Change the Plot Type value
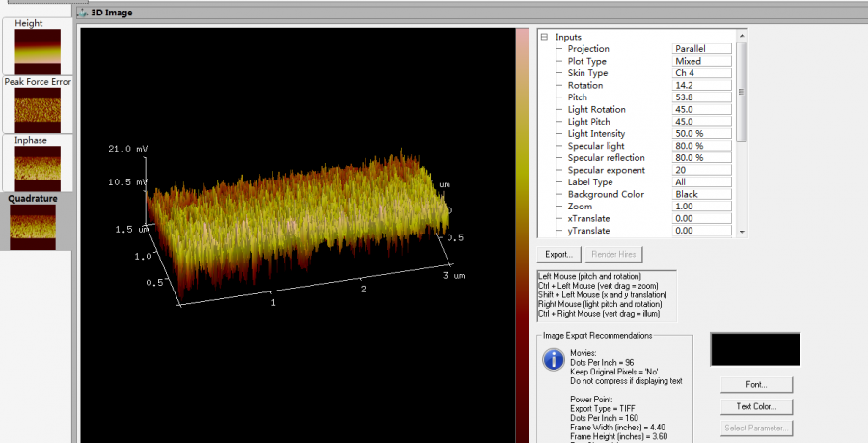Screen dimensions: 868x443 coord(701,61)
